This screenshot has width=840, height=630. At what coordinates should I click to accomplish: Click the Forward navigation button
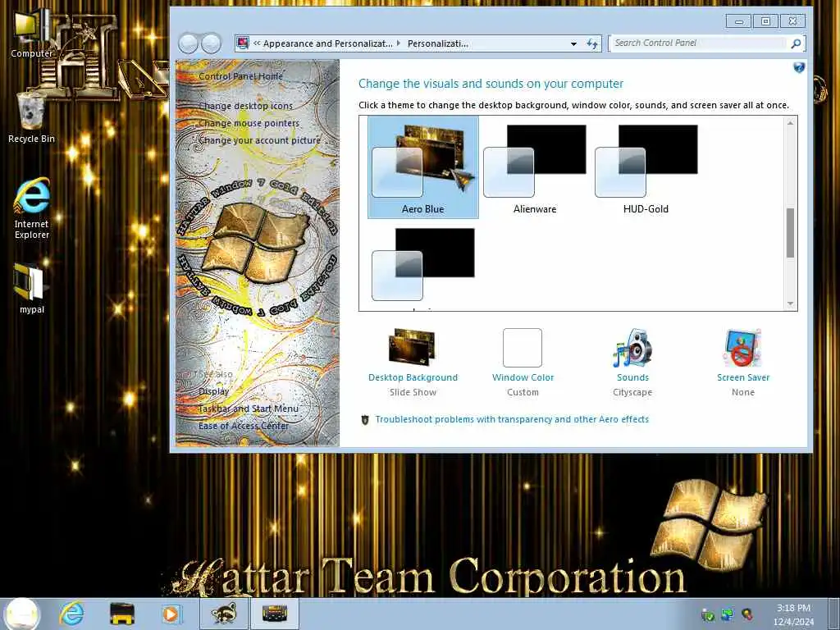(x=211, y=43)
